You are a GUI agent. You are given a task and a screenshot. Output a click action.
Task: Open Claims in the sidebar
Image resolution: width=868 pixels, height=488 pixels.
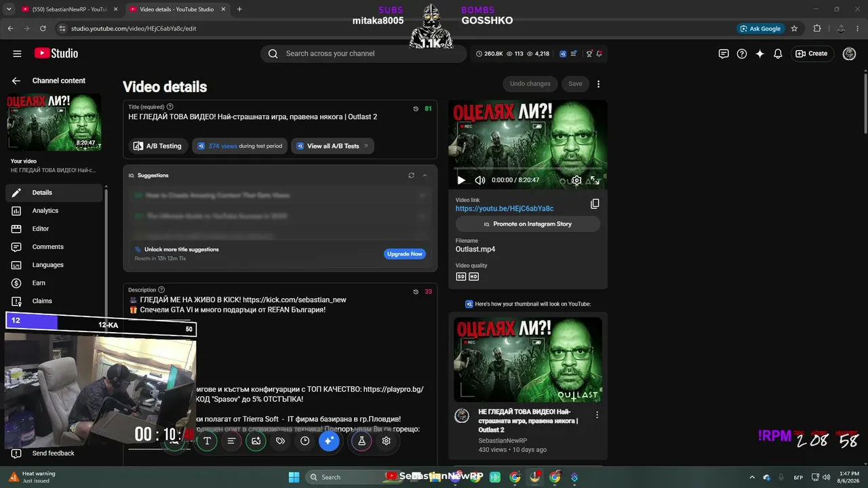point(54,301)
